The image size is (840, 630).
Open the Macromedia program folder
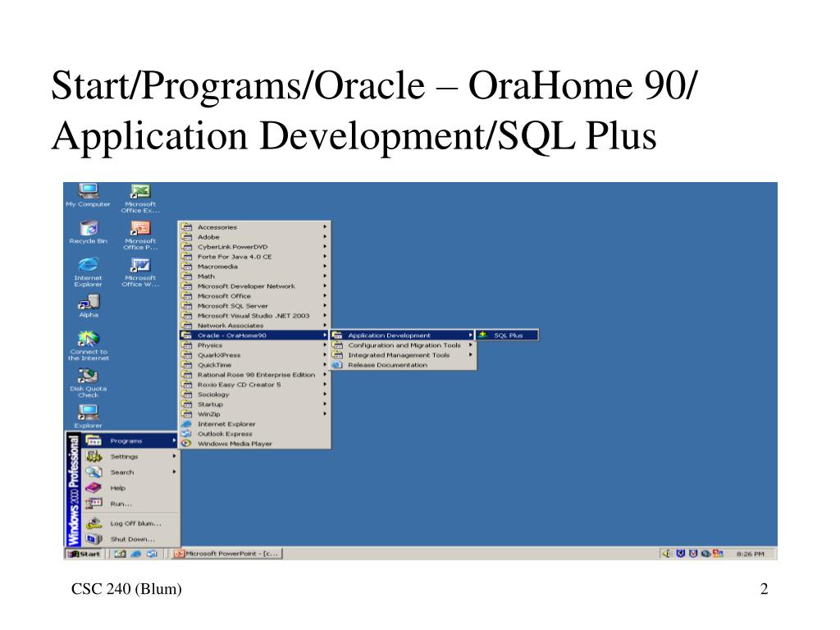tap(254, 267)
